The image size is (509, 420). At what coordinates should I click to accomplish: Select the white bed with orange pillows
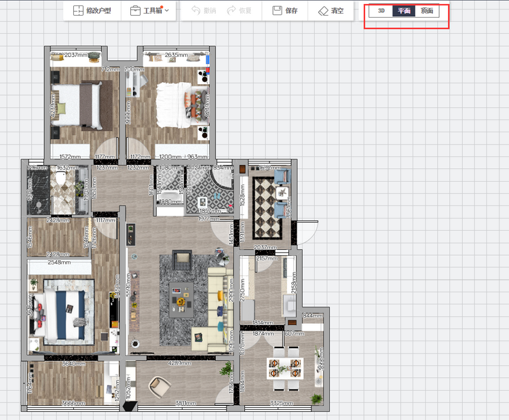182,105
